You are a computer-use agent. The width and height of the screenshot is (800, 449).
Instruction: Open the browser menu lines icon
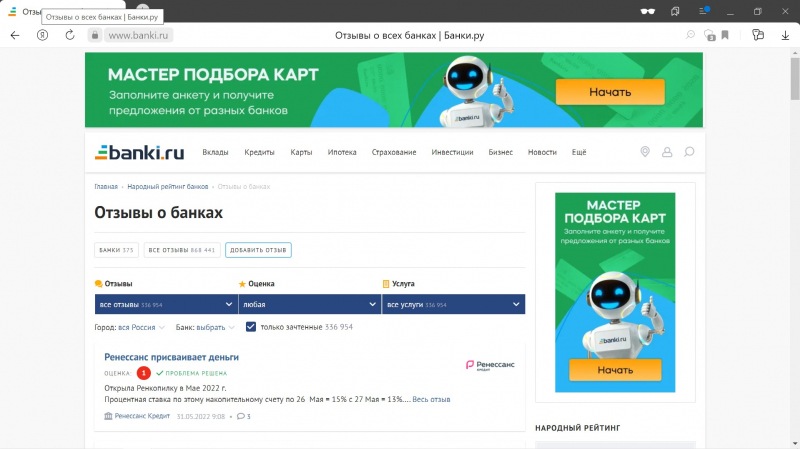[x=704, y=11]
